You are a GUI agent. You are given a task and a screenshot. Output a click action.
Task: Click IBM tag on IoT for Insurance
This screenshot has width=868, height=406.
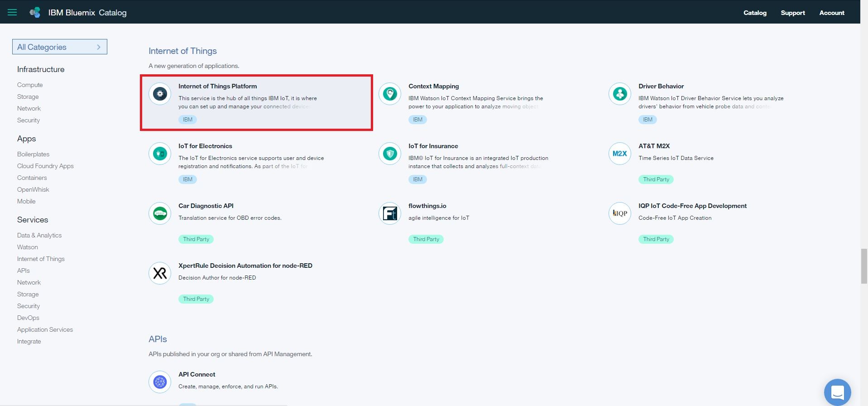pyautogui.click(x=417, y=179)
